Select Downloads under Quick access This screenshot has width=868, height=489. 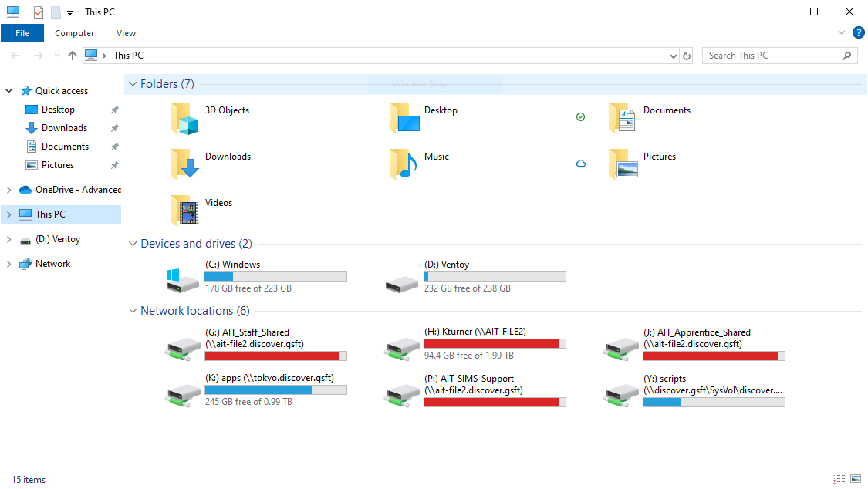click(x=64, y=128)
